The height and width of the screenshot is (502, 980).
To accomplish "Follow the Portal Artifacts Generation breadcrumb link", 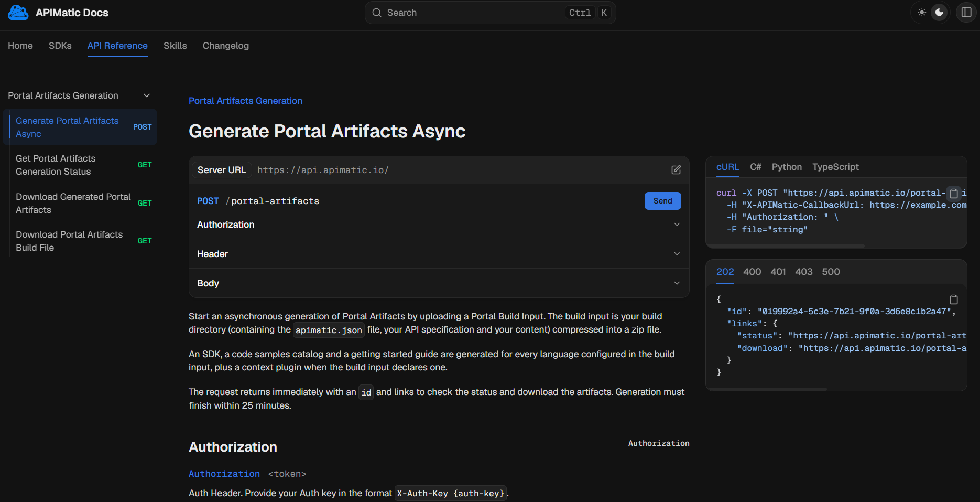I will pos(245,101).
